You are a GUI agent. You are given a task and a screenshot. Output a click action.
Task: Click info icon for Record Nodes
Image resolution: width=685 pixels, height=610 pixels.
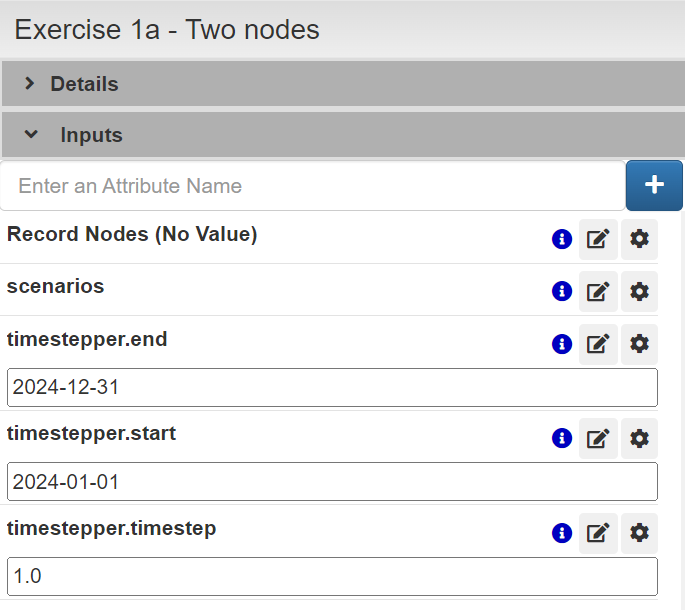tap(562, 239)
